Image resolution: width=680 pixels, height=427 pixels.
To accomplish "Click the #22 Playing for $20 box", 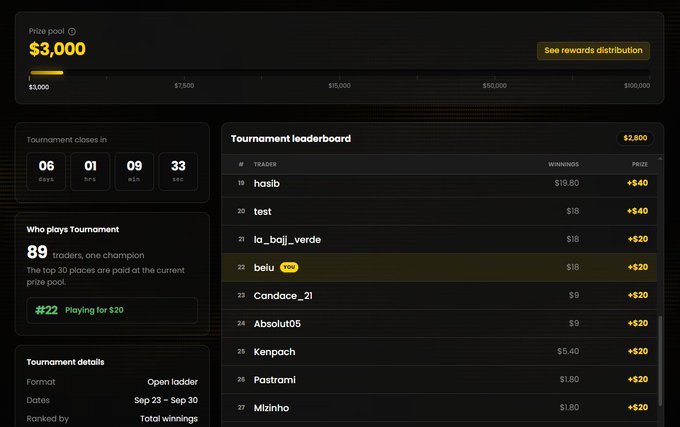I will (112, 310).
